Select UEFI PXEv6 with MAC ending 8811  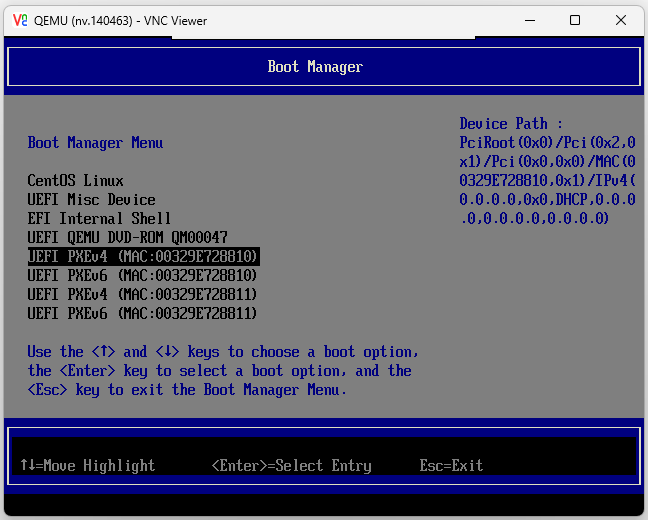pyautogui.click(x=143, y=314)
